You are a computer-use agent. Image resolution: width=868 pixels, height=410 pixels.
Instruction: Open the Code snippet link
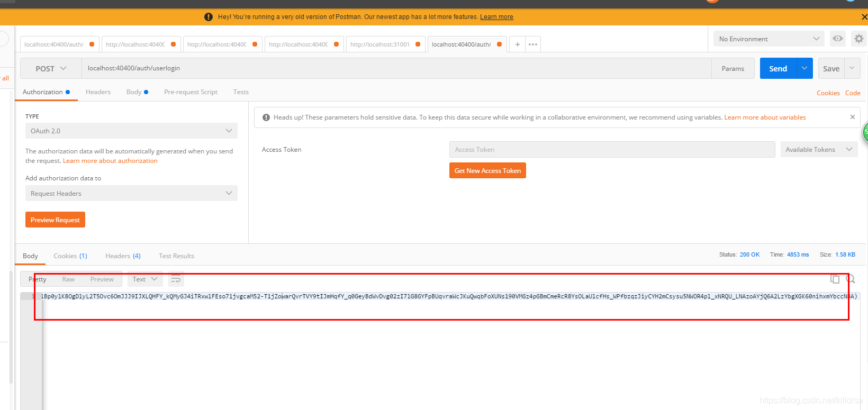click(x=853, y=93)
